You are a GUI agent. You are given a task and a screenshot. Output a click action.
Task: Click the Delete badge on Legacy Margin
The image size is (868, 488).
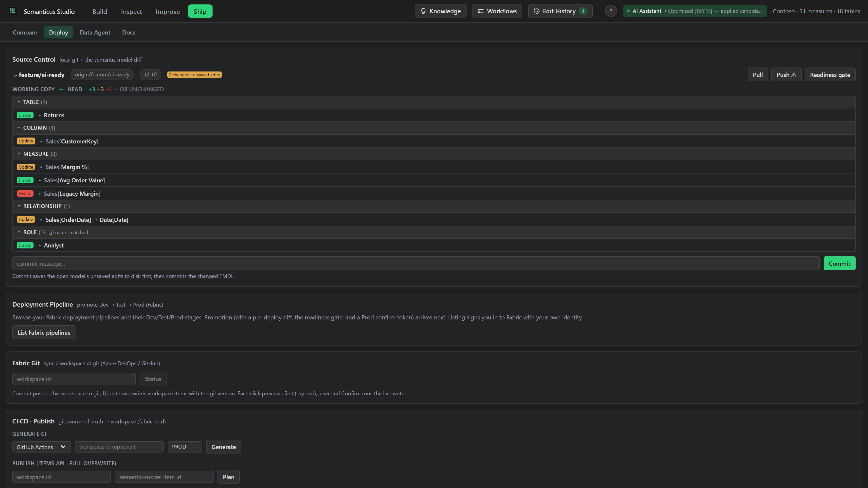[x=25, y=194]
